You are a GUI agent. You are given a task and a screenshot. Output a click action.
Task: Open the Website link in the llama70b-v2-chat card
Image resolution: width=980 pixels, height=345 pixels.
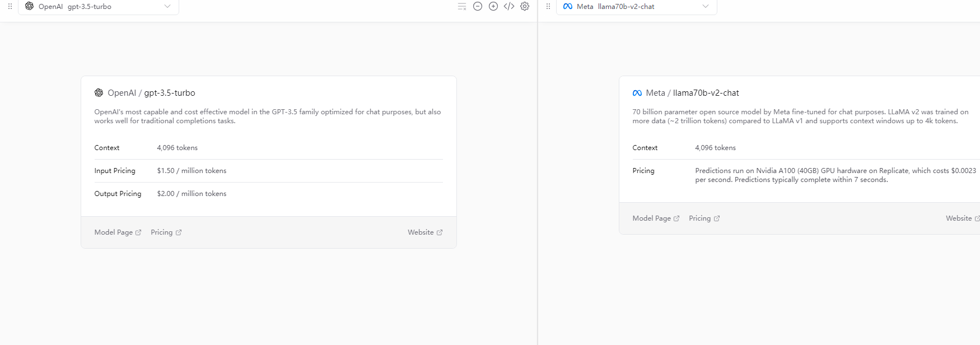[x=963, y=218]
